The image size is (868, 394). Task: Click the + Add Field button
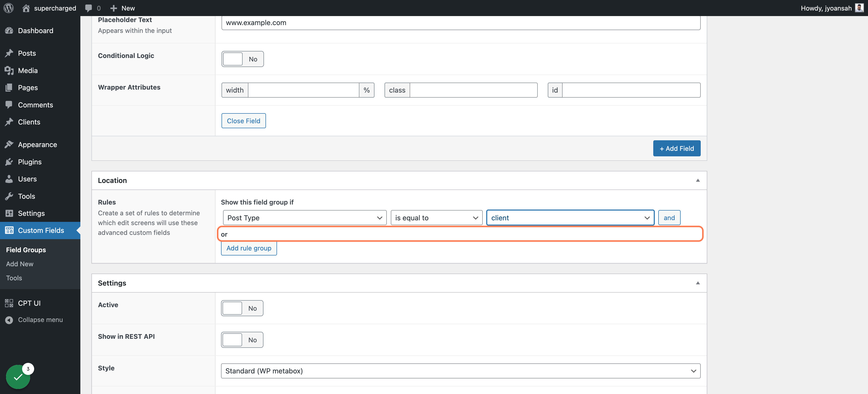pos(677,148)
